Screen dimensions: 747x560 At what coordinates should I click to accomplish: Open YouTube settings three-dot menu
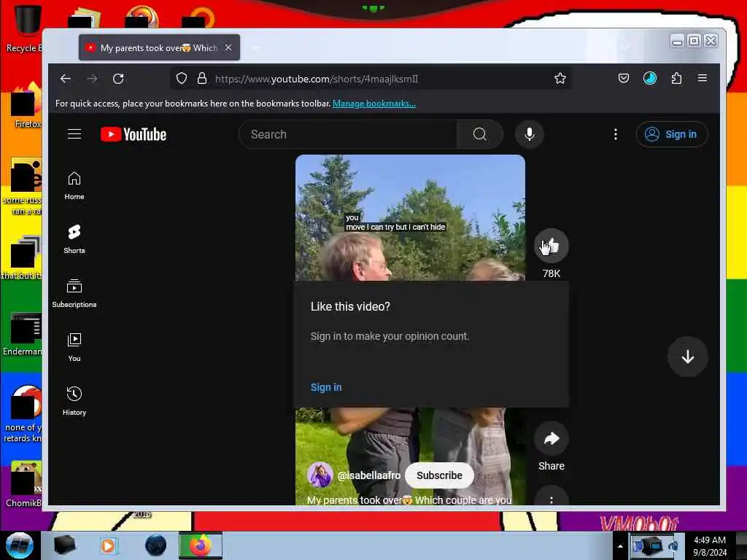[616, 134]
